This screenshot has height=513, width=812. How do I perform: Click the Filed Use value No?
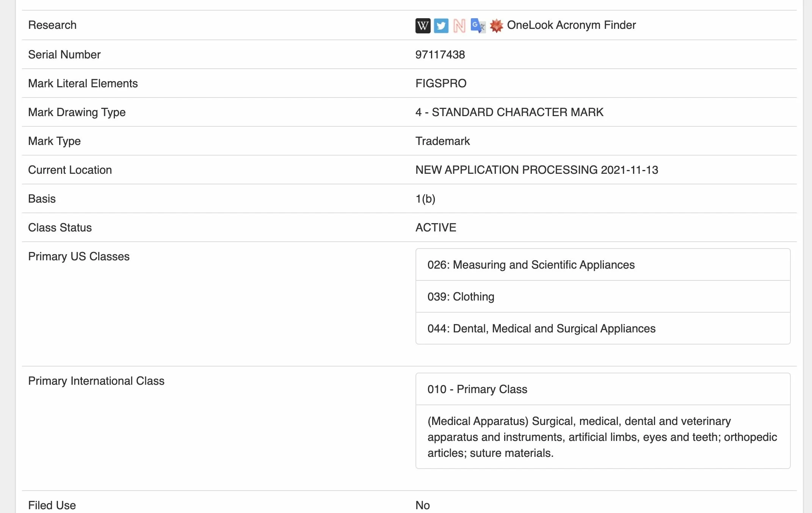point(423,505)
